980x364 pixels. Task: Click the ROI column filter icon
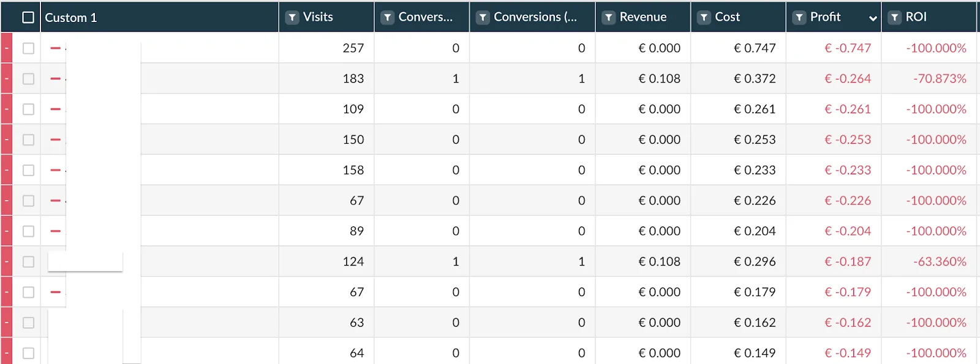point(894,18)
